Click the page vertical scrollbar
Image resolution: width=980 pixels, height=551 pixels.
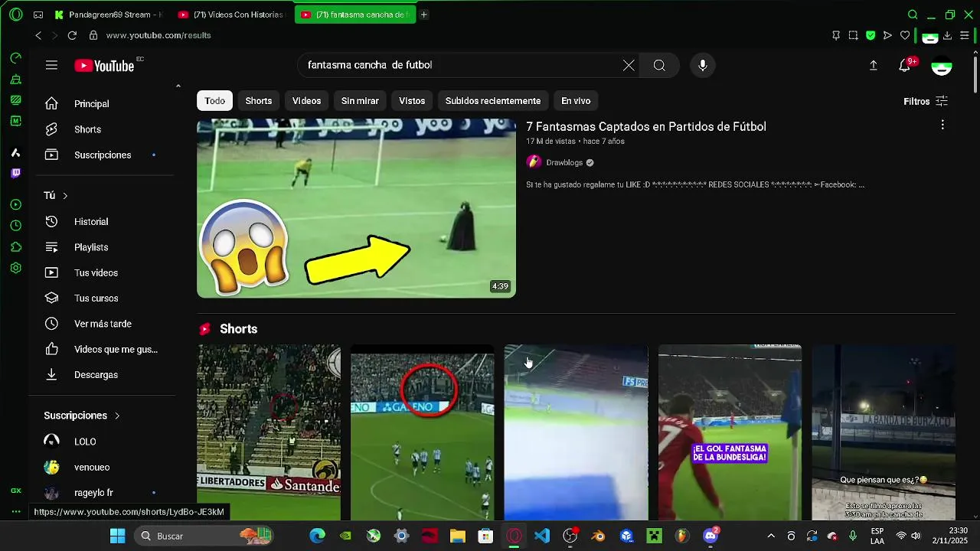coord(975,74)
